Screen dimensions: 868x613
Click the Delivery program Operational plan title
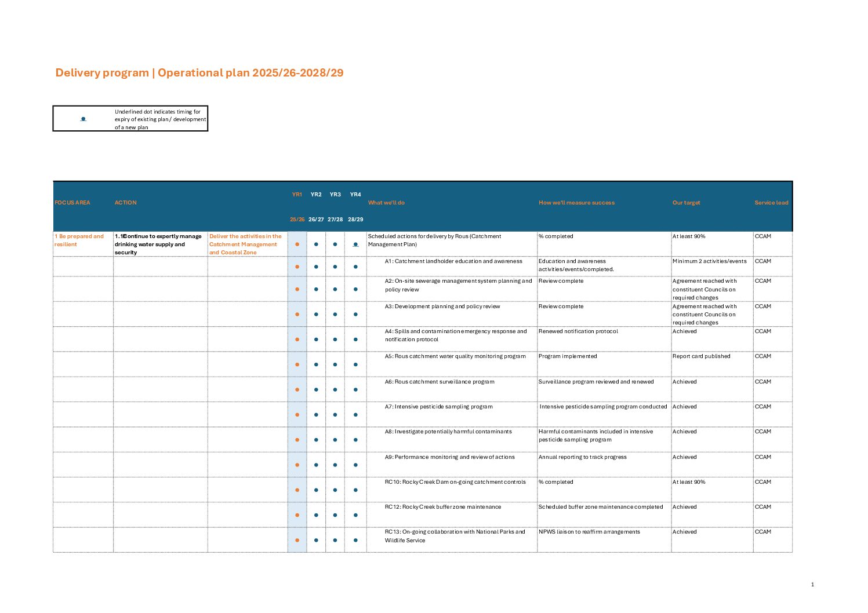point(199,72)
